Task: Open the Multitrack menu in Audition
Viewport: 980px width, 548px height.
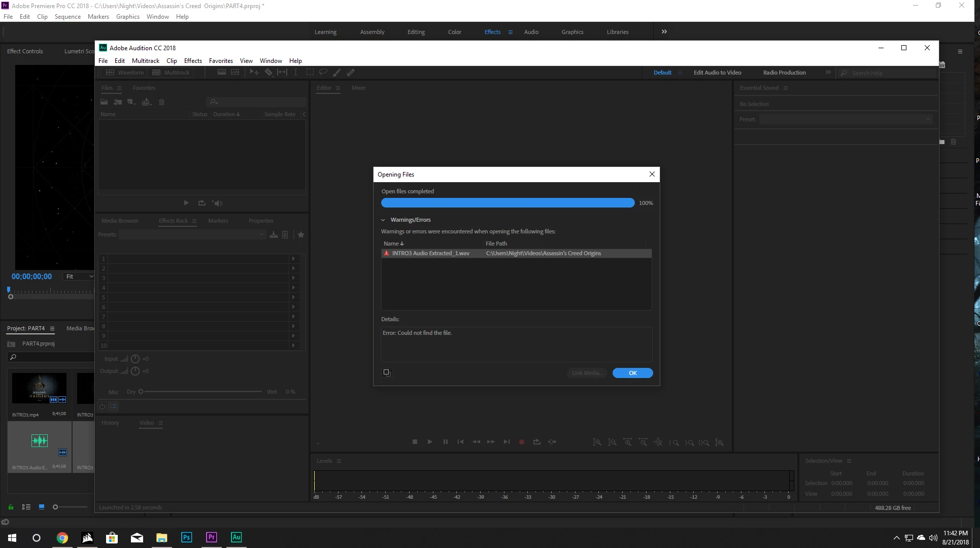Action: [x=145, y=61]
